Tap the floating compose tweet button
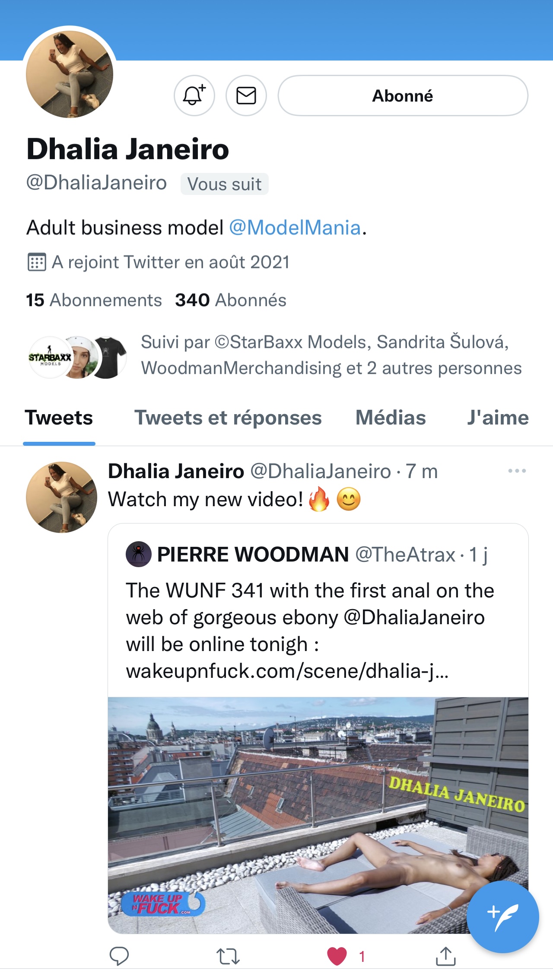Viewport: 553px width, 980px height. coord(502,917)
